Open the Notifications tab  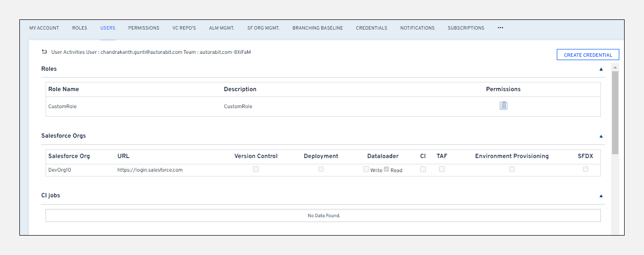pos(417,28)
